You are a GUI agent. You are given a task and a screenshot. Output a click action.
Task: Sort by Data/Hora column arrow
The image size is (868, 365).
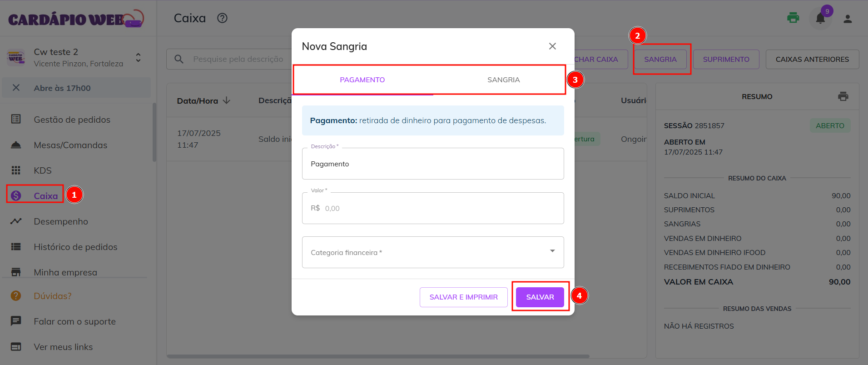(227, 100)
